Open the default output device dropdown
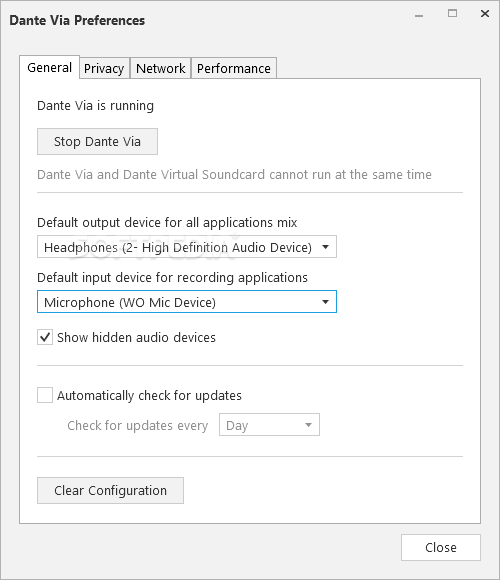 (x=187, y=247)
